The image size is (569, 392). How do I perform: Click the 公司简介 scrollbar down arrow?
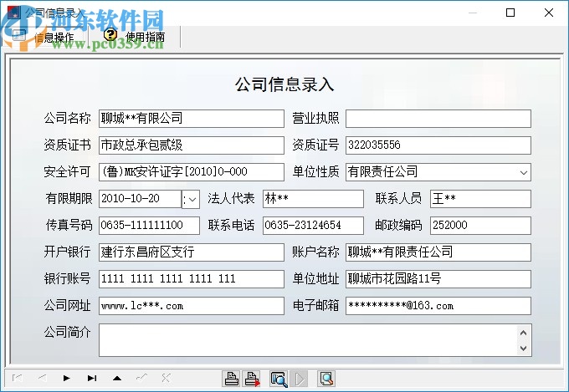click(x=523, y=349)
